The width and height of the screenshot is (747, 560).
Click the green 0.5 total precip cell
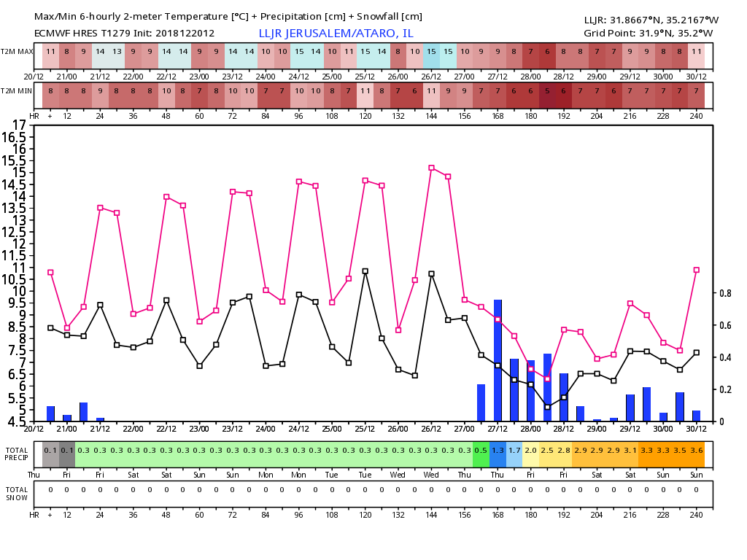(481, 451)
